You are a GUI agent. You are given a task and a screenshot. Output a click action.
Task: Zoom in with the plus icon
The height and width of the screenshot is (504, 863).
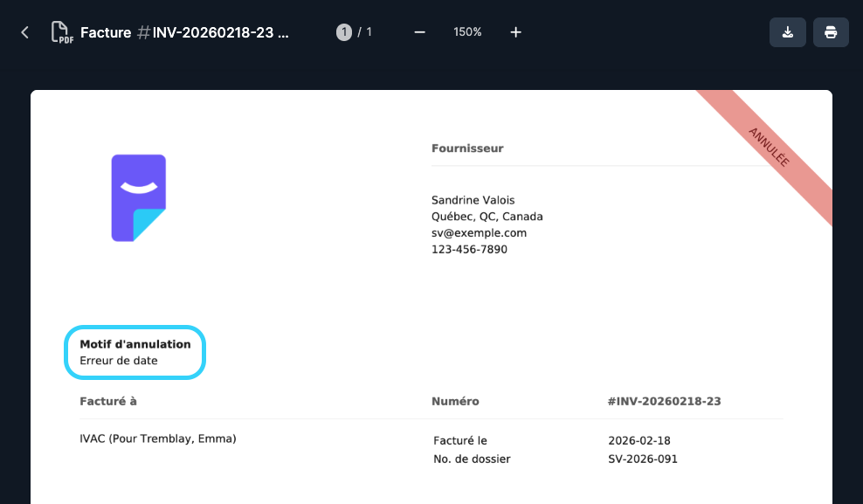tap(515, 32)
